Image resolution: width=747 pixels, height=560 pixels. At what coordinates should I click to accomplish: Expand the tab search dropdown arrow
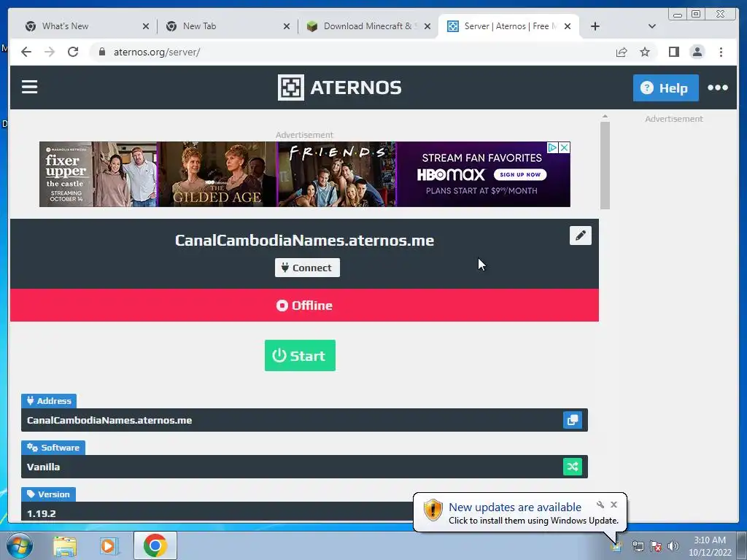pos(652,26)
